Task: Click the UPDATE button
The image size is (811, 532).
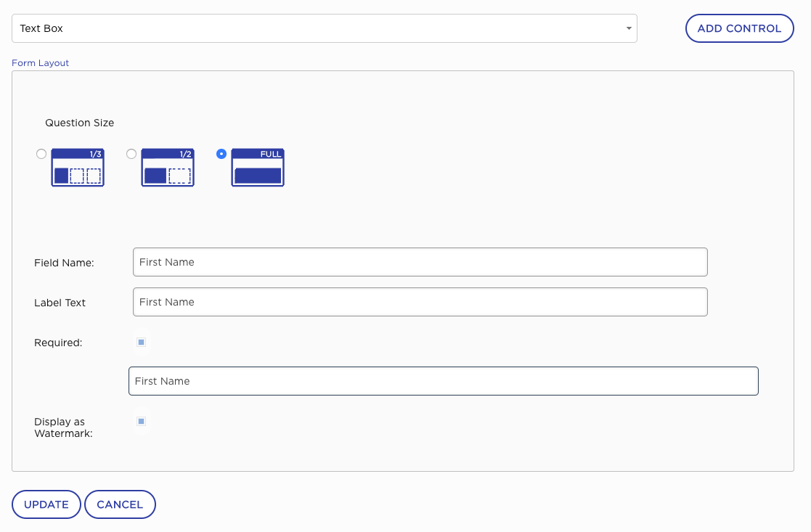Action: pyautogui.click(x=46, y=504)
